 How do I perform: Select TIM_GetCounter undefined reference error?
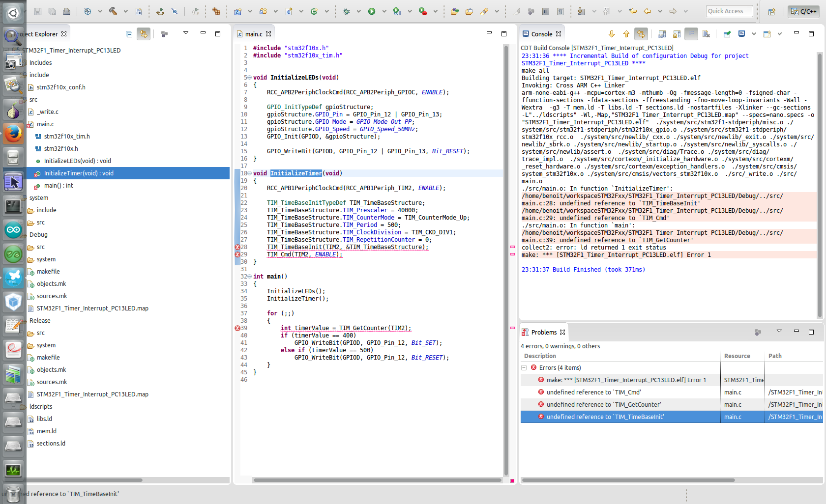(604, 404)
